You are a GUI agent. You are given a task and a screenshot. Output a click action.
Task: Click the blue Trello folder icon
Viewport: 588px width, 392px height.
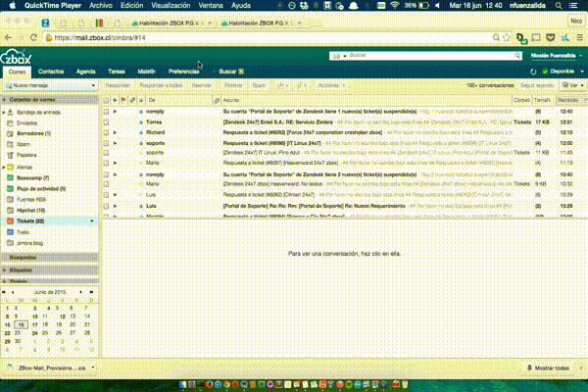pos(10,232)
